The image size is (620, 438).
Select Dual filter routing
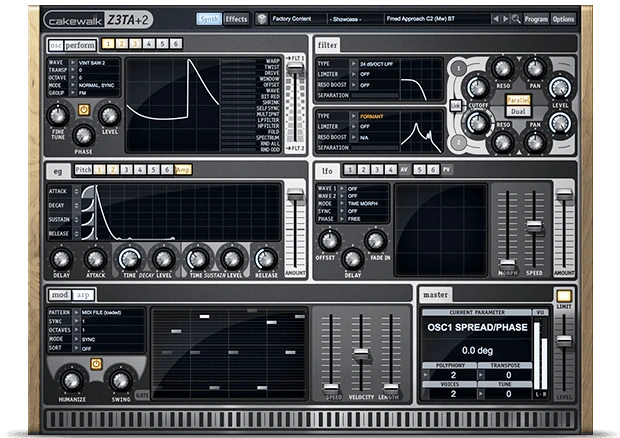point(518,111)
